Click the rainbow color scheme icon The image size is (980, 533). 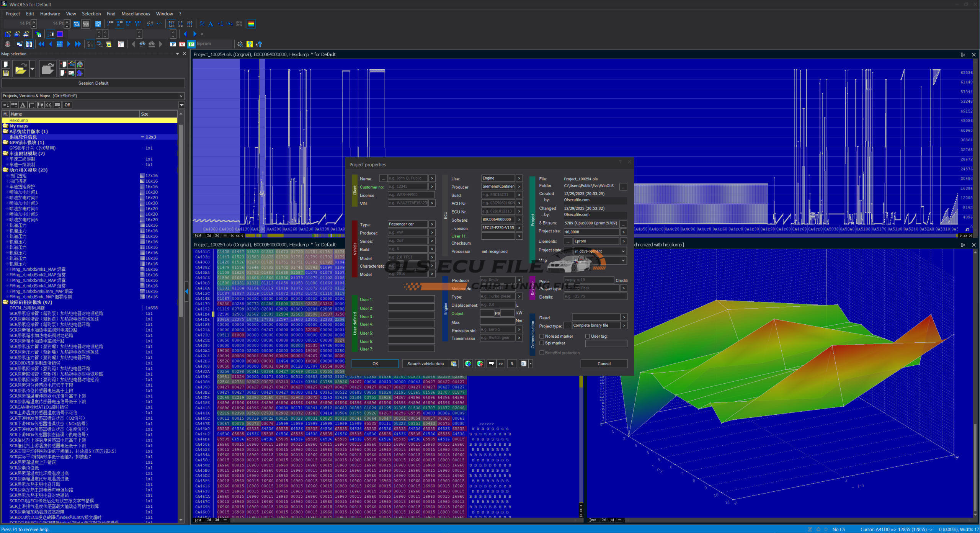click(x=251, y=24)
